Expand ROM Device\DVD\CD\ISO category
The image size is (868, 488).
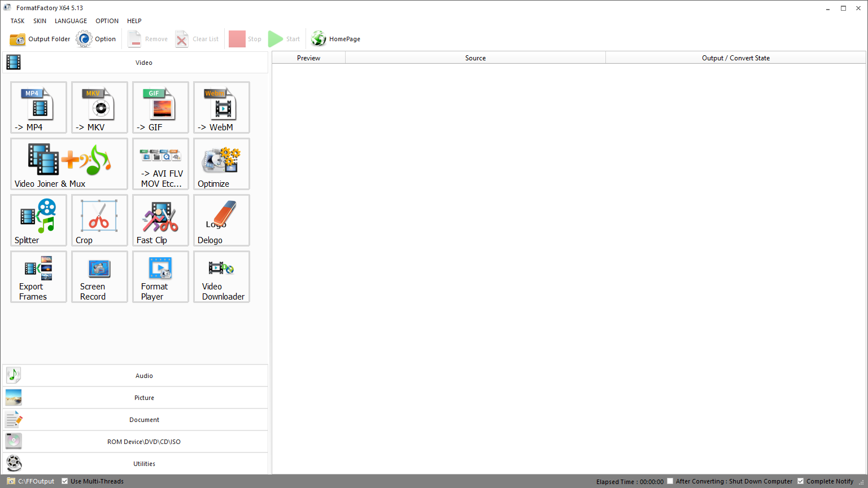point(136,442)
